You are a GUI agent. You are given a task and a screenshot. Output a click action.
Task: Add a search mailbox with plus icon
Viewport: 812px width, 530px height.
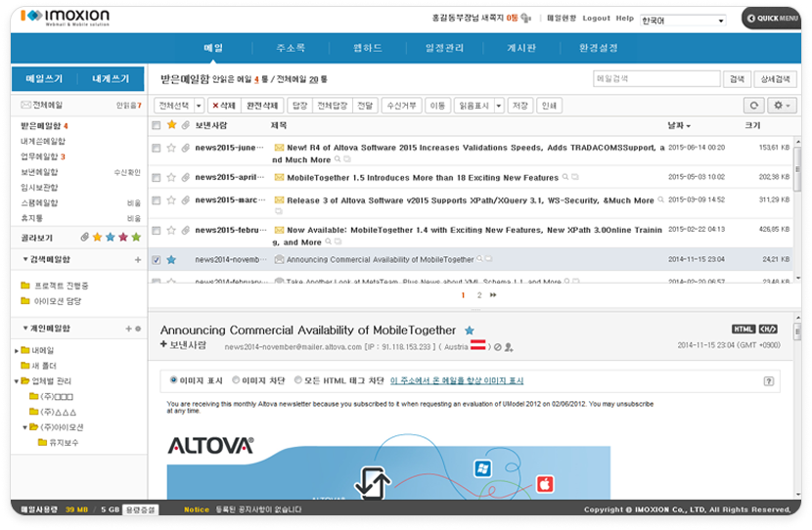coord(138,260)
